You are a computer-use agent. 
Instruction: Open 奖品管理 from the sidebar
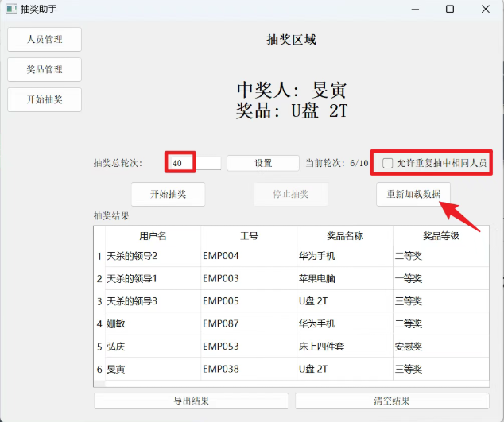[45, 69]
